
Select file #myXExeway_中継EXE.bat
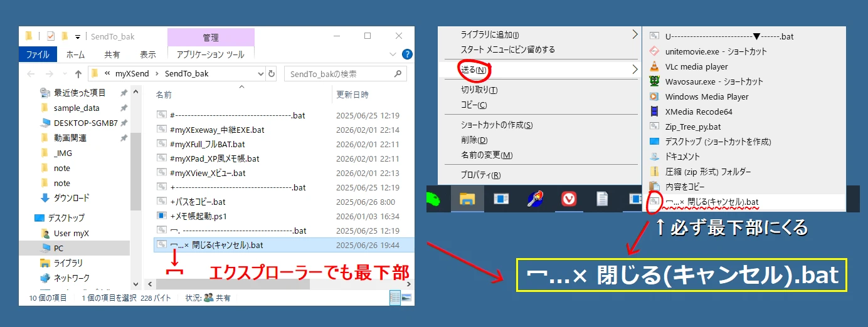(217, 130)
